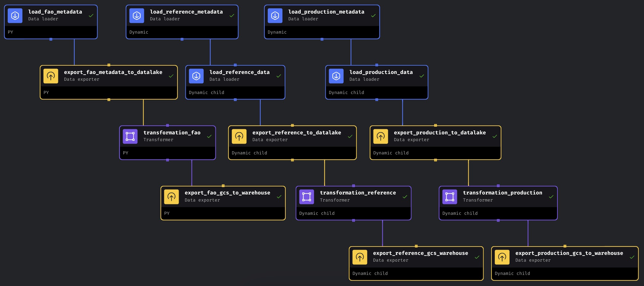Image resolution: width=644 pixels, height=286 pixels.
Task: Click the transformation_production transformer icon
Action: (x=450, y=197)
